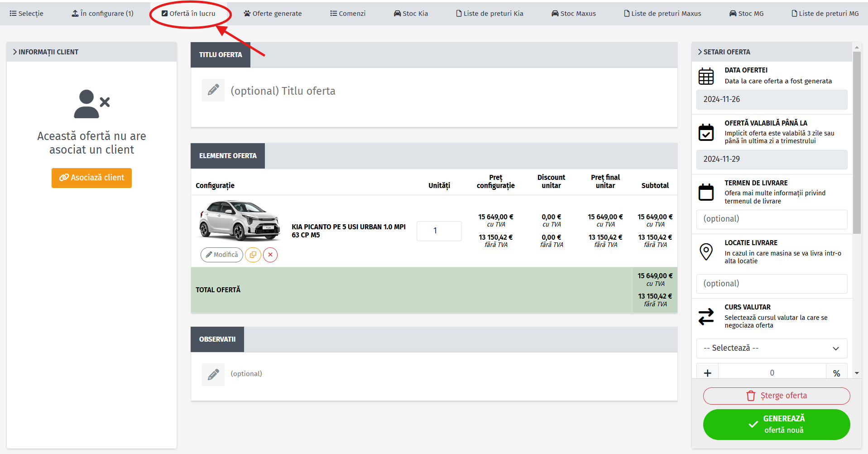Click the Data ofertei calendar grid icon
The image size is (868, 454).
pyautogui.click(x=706, y=76)
